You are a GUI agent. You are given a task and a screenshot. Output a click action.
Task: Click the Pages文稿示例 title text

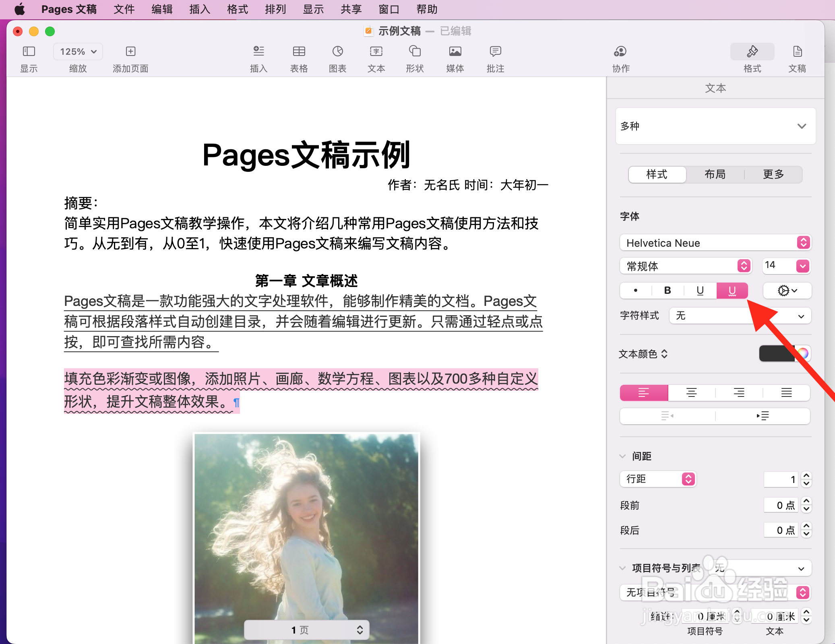pyautogui.click(x=306, y=155)
